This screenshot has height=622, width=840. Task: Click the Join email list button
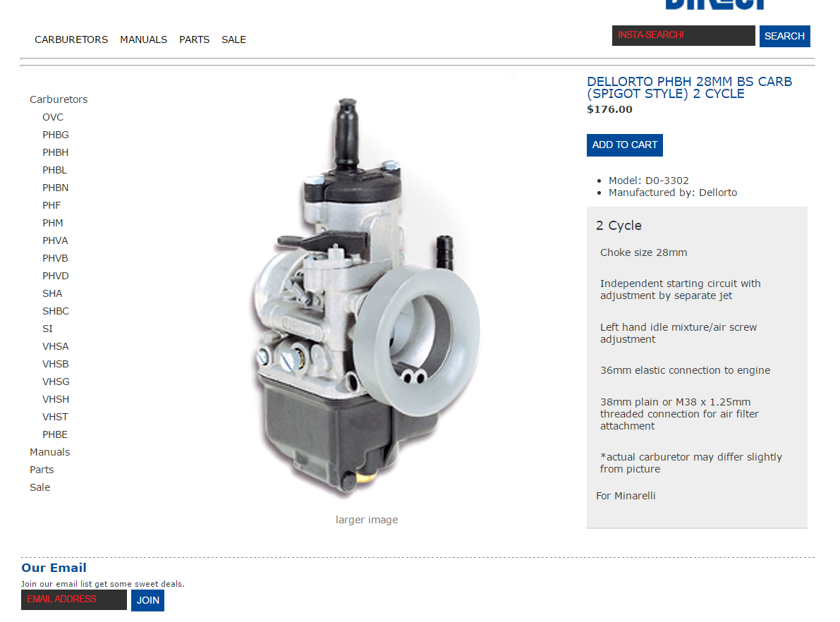pyautogui.click(x=148, y=601)
